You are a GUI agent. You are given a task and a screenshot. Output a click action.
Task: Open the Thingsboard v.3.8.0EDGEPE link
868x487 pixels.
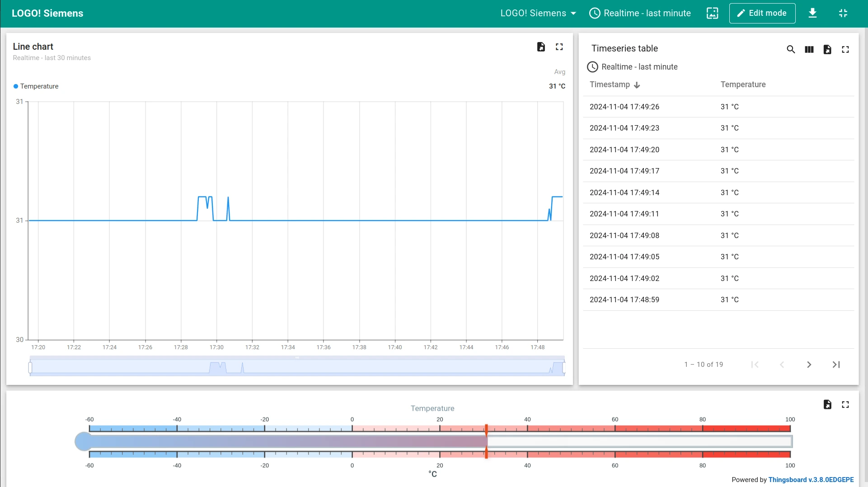[811, 480]
